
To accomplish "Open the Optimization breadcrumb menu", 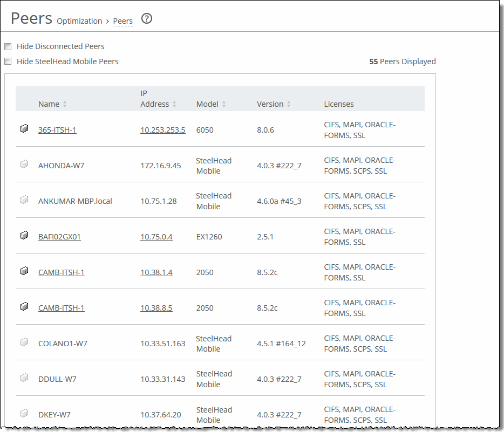I will (79, 21).
